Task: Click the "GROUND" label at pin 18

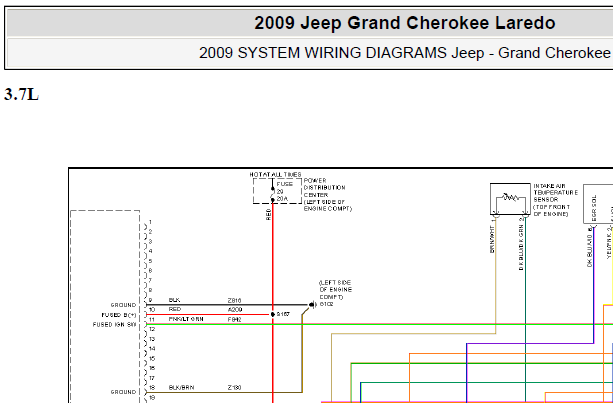Action: [x=124, y=392]
